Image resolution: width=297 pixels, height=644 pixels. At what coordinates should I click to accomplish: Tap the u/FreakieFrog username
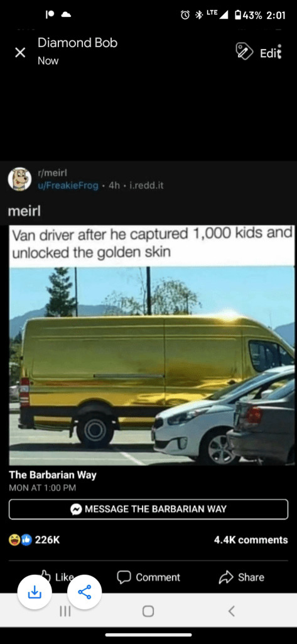[x=68, y=186]
